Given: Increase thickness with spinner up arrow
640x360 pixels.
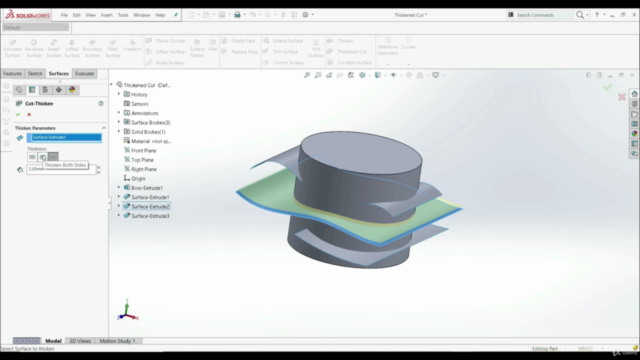Looking at the screenshot, I should (x=98, y=167).
